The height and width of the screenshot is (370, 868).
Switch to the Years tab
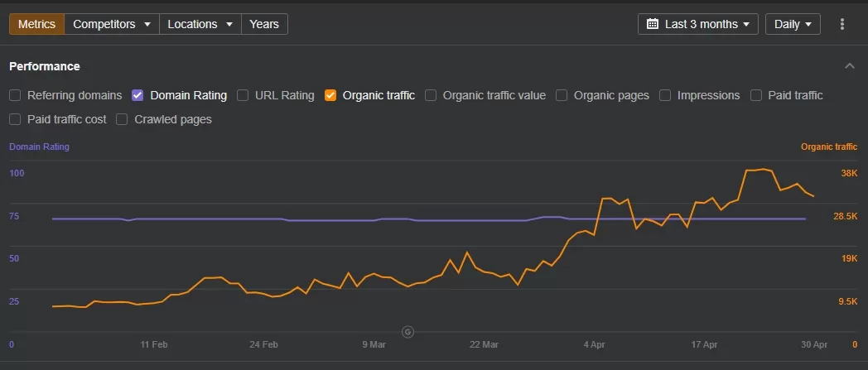click(264, 24)
